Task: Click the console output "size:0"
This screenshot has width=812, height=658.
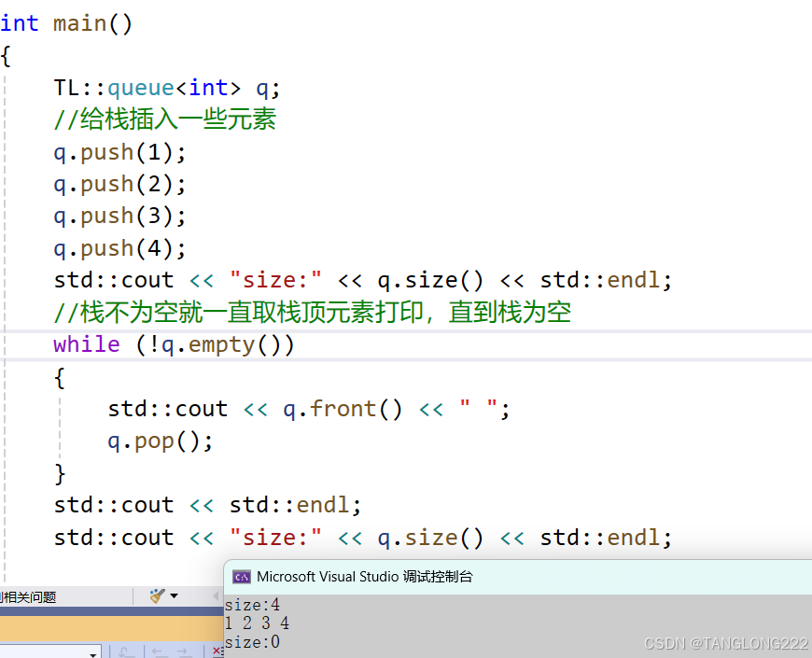Action: click(x=252, y=642)
